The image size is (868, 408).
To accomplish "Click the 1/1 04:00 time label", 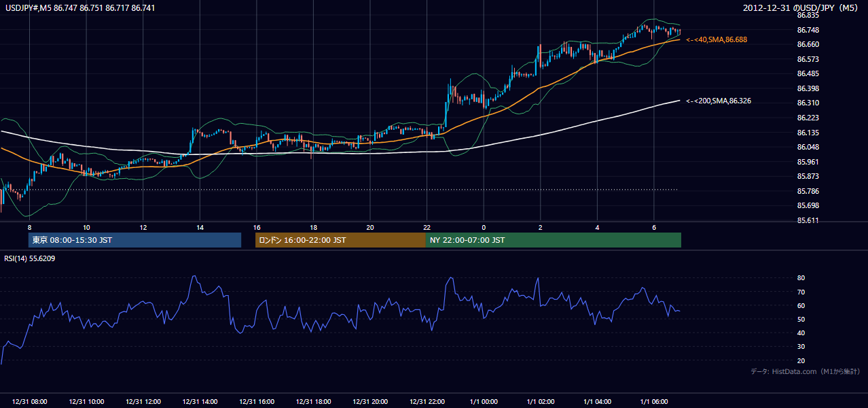I will [597, 402].
